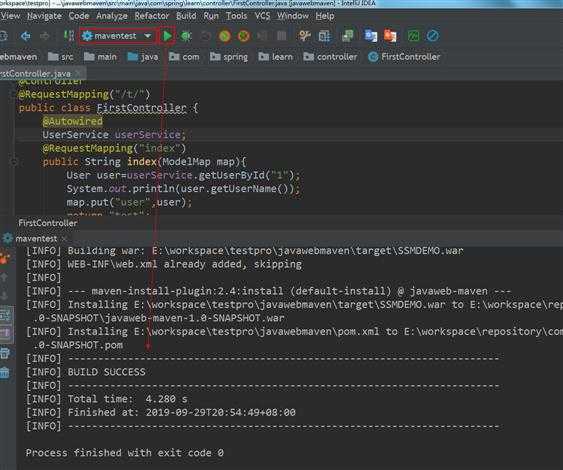Toggle scroll-to-end icon in Run panel sidebar

tap(6, 333)
